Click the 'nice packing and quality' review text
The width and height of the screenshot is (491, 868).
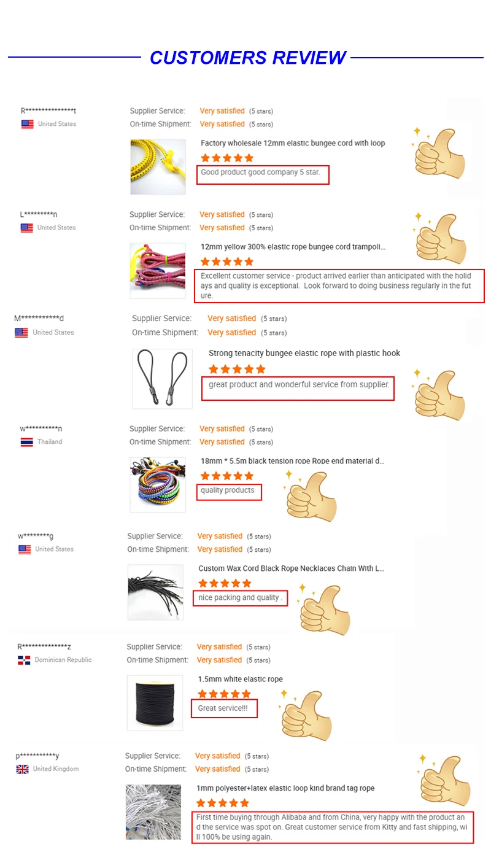[x=240, y=598]
